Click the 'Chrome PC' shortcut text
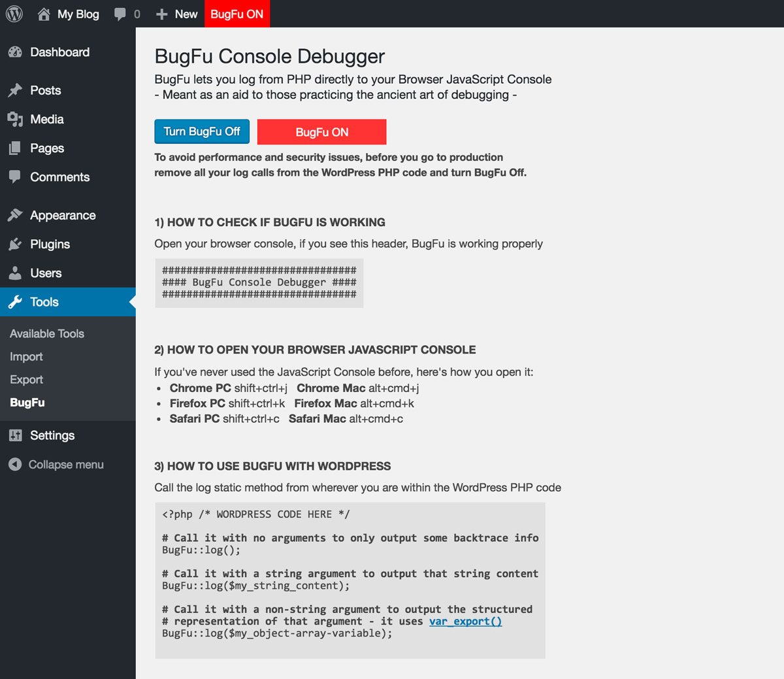The image size is (784, 679). 228,388
